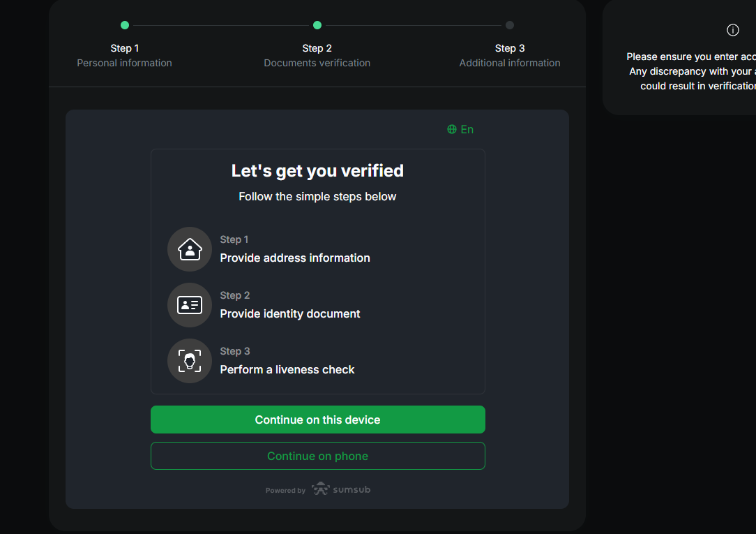Click the progress line between Step 1 and 2
Screen dimensions: 756x534
click(x=221, y=25)
